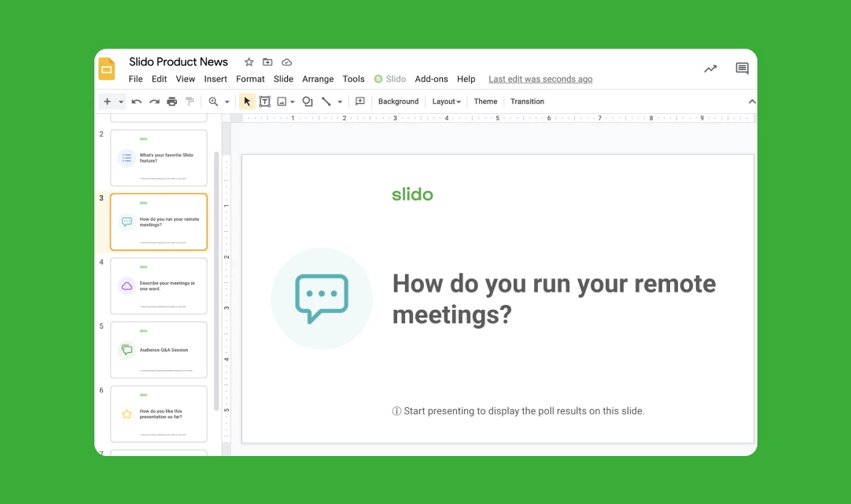Add a new slide with plus button
The height and width of the screenshot is (504, 851).
click(108, 101)
